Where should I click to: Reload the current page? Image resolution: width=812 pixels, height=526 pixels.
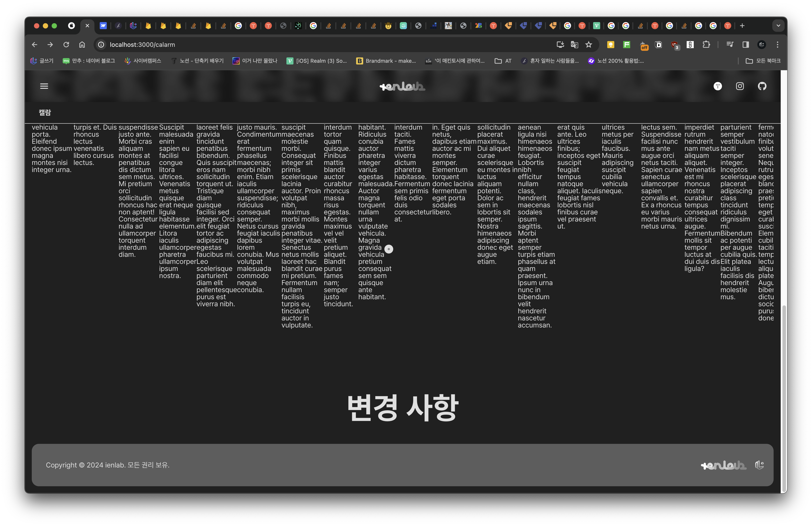pos(66,45)
